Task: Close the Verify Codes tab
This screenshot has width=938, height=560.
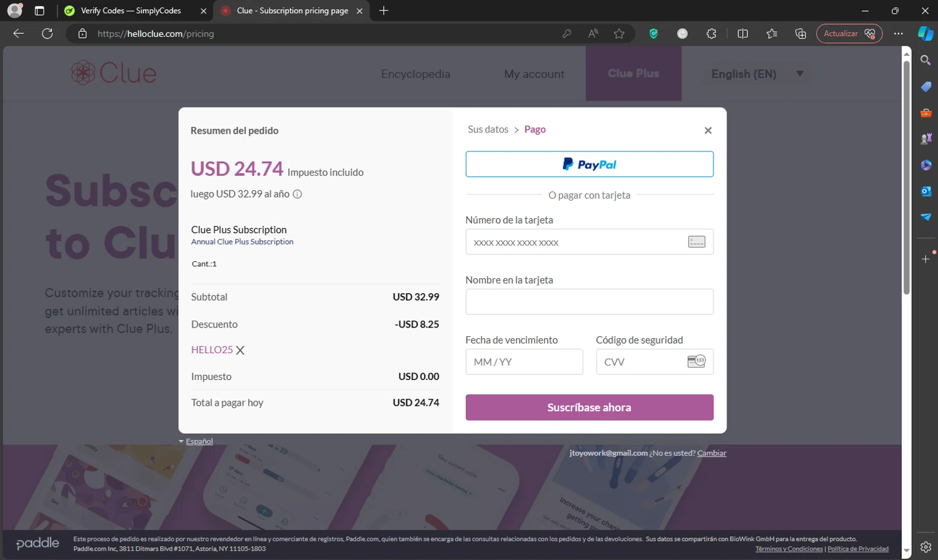Action: click(x=203, y=11)
